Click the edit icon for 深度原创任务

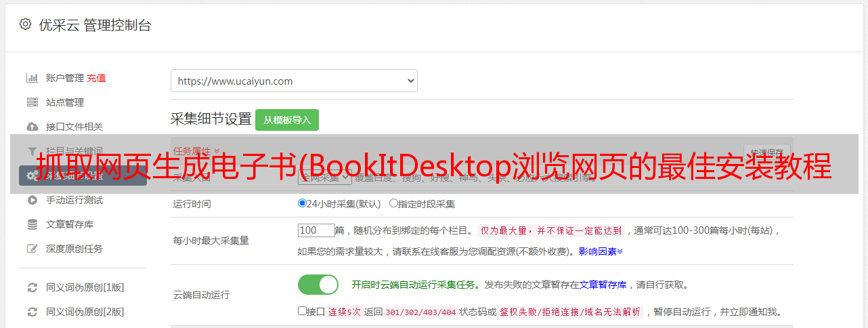(x=32, y=249)
